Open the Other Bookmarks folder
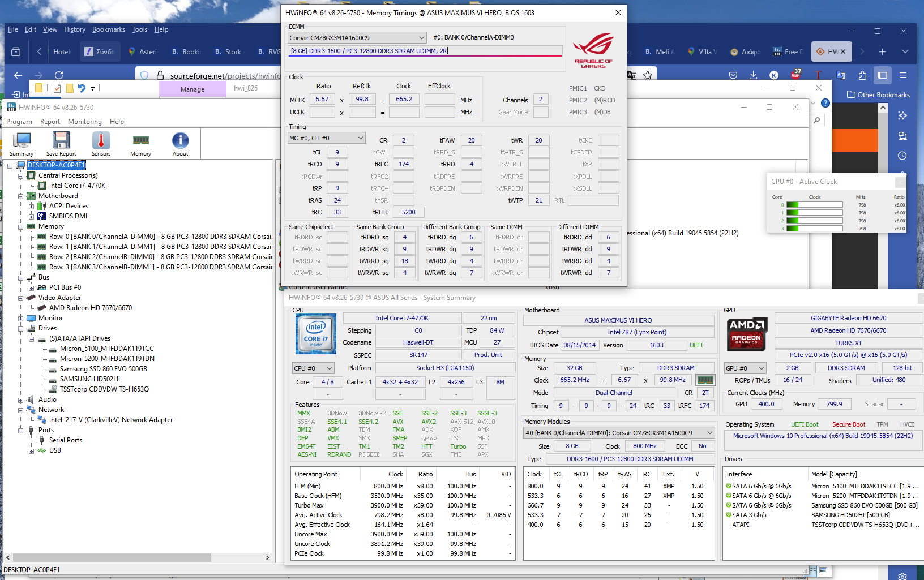The width and height of the screenshot is (924, 580). pos(878,95)
